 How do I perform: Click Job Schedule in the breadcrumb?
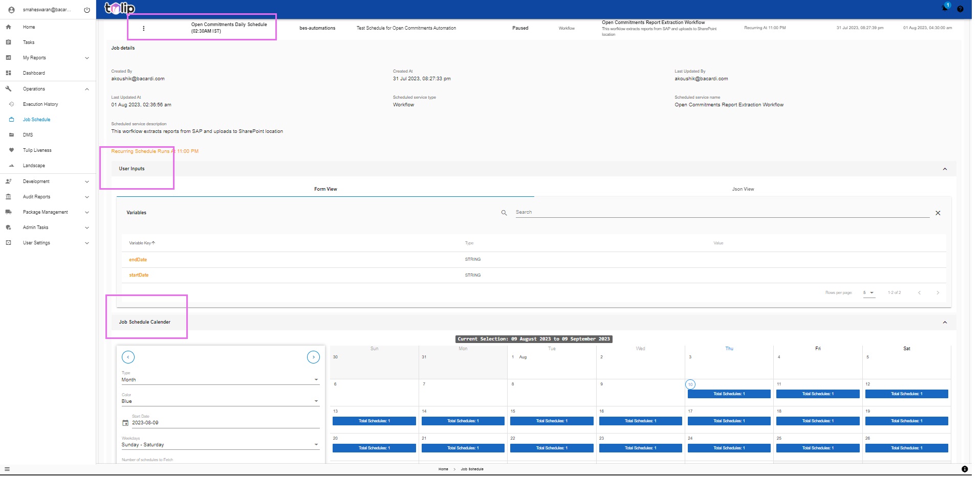[472, 469]
